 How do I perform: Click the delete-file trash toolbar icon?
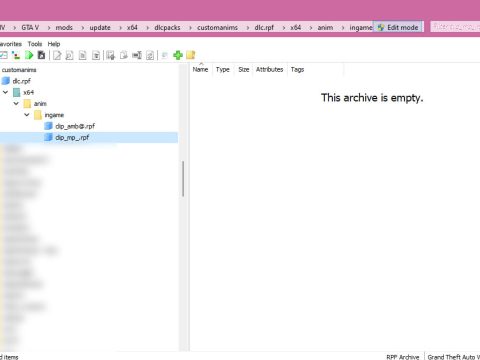point(96,55)
